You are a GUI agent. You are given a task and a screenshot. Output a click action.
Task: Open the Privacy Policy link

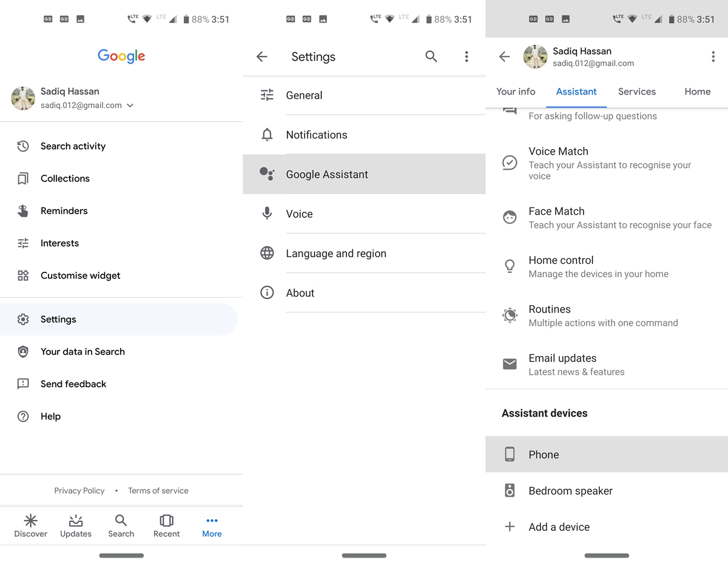coord(79,491)
